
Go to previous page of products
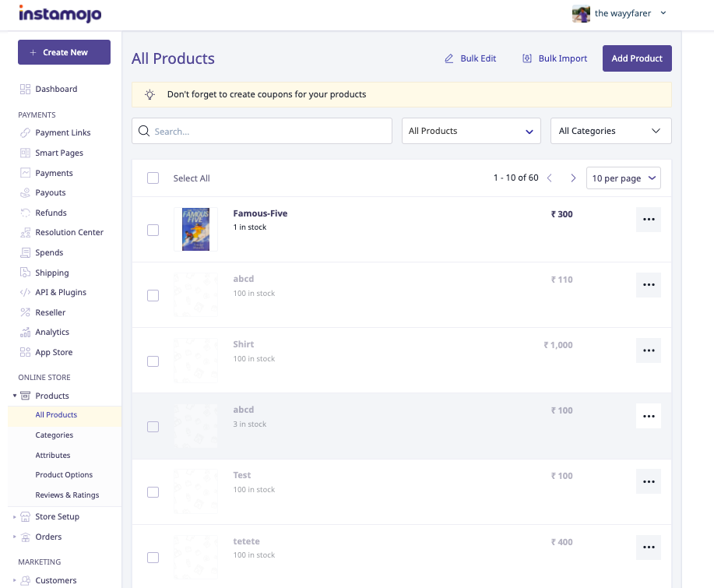550,178
